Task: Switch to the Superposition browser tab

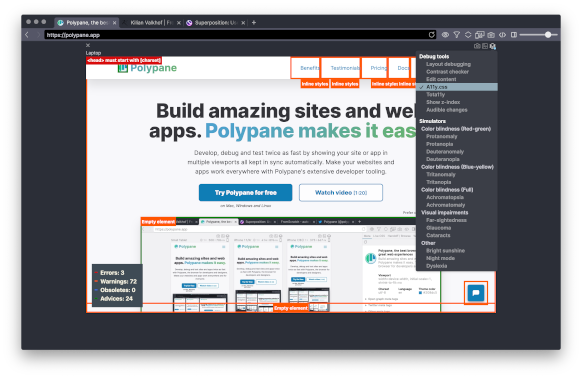Action: 215,23
